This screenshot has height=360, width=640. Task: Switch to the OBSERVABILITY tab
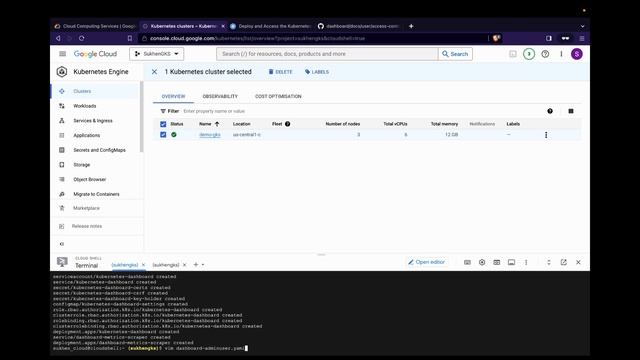(x=220, y=96)
